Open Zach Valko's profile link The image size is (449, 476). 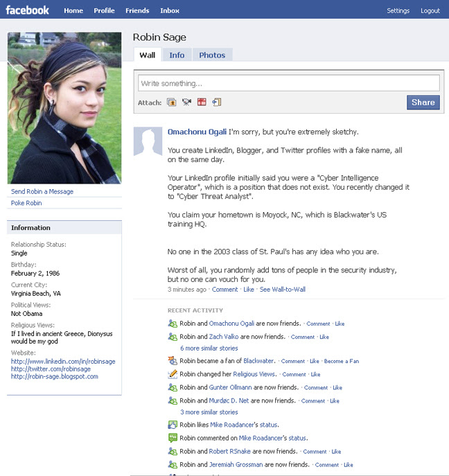(x=224, y=337)
